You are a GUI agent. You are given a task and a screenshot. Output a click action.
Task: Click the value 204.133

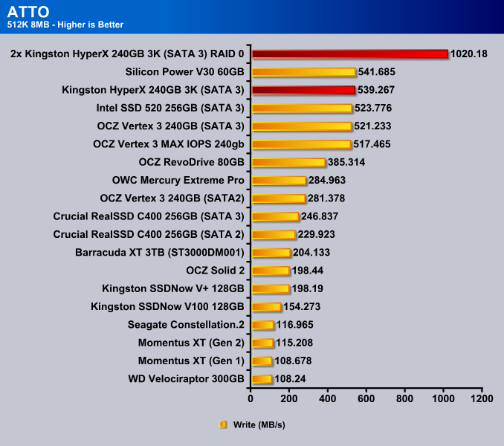pos(311,253)
